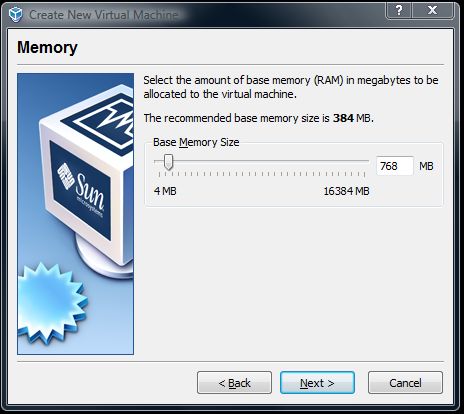
Task: Close the Create New Virtual Machine dialog
Action: pyautogui.click(x=432, y=10)
